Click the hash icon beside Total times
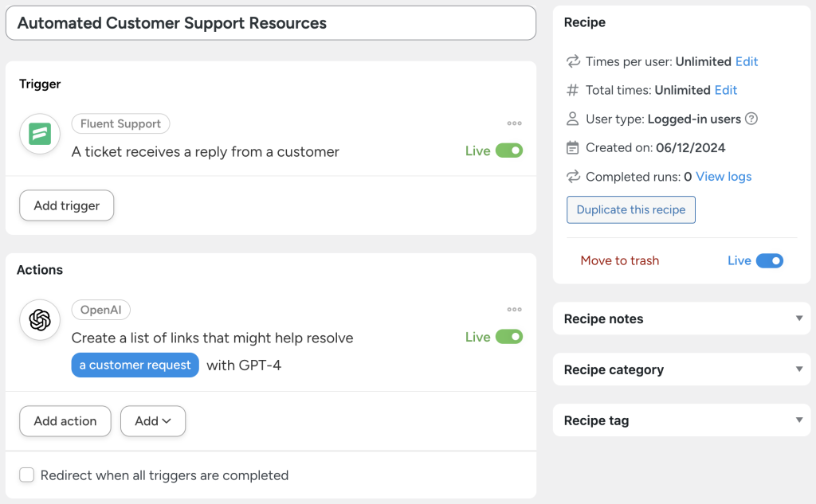816x504 pixels. pyautogui.click(x=571, y=90)
